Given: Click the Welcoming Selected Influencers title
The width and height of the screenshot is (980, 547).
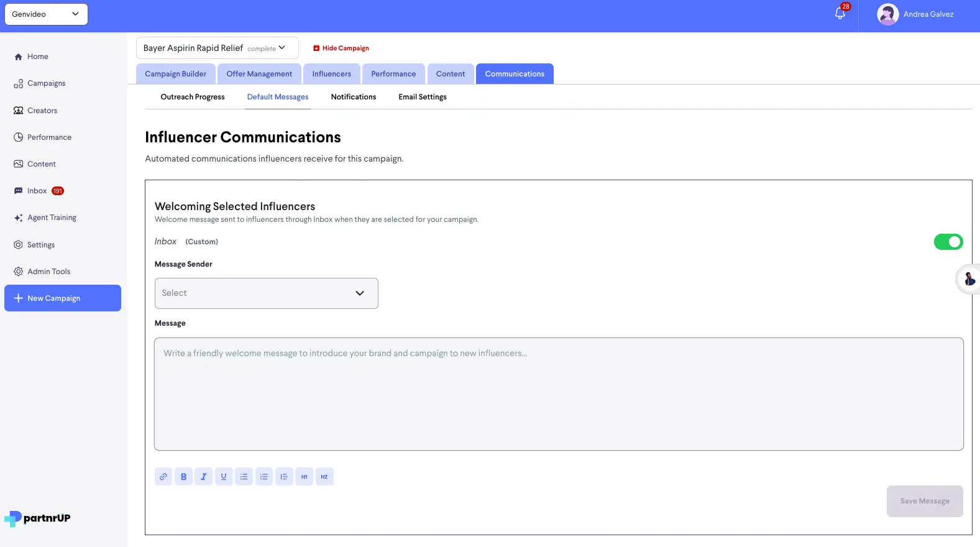Looking at the screenshot, I should [235, 206].
